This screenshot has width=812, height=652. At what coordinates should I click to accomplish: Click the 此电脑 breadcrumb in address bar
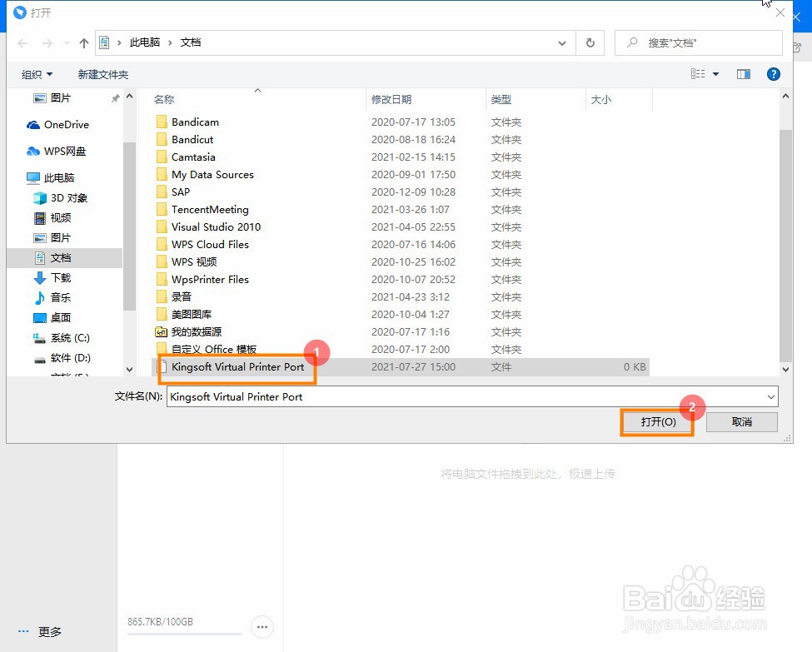[144, 42]
